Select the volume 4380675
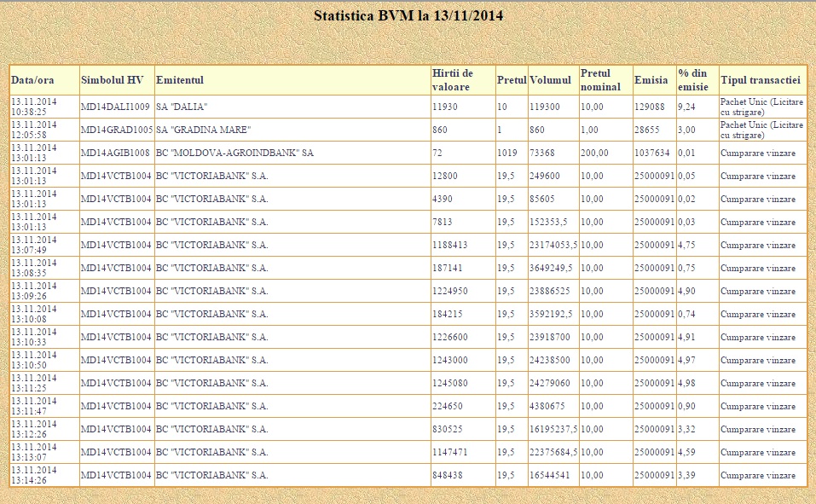 pos(547,406)
